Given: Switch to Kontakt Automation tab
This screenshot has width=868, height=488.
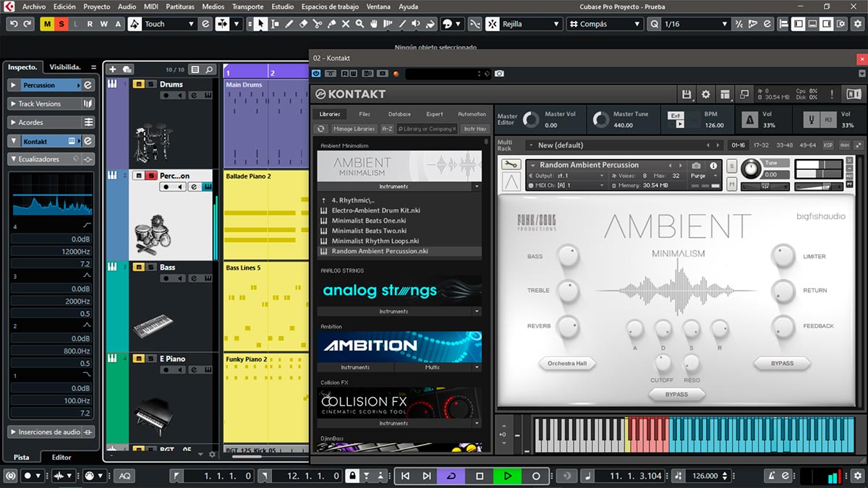Looking at the screenshot, I should point(472,114).
